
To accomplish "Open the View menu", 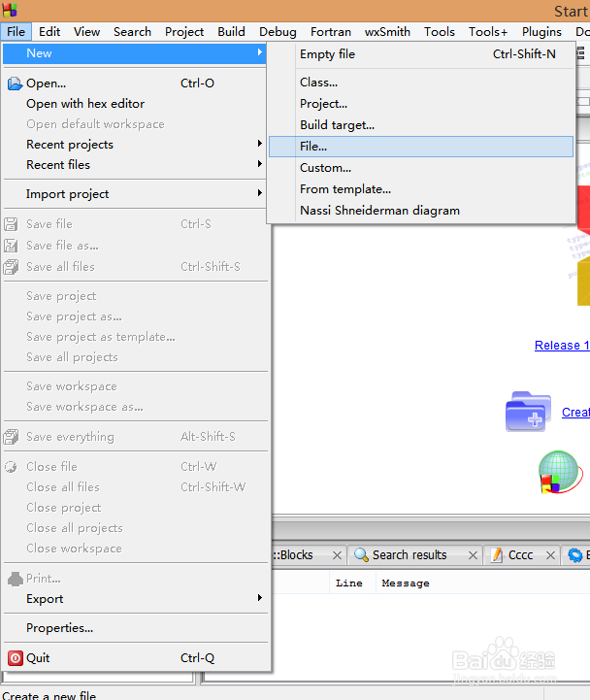I will pos(86,32).
